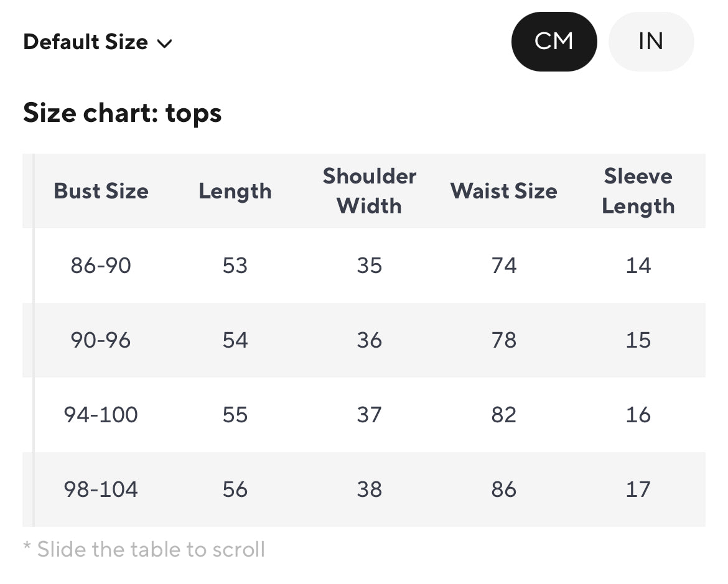Click the Bust Size column header
The height and width of the screenshot is (584, 728).
(101, 191)
